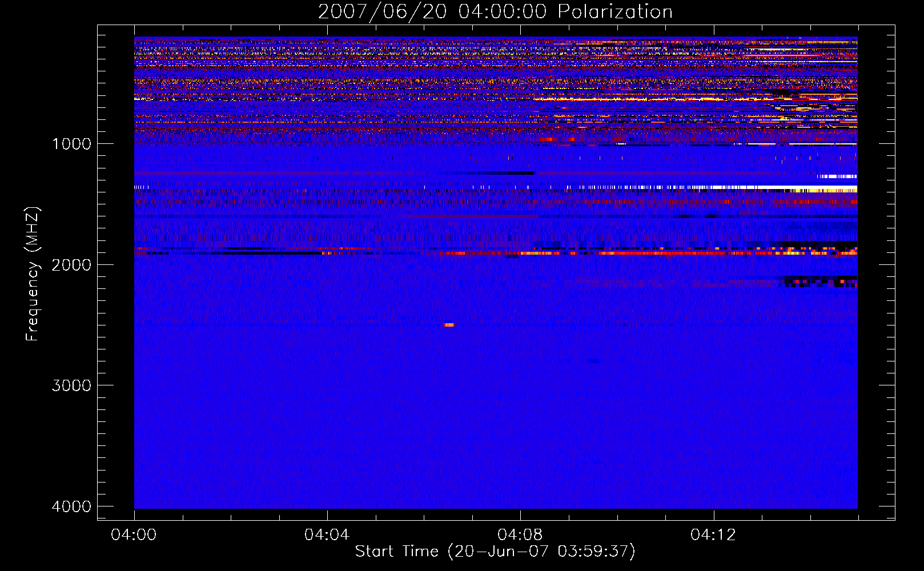
Task: Click the 04:00 time tick label
Action: click(134, 534)
